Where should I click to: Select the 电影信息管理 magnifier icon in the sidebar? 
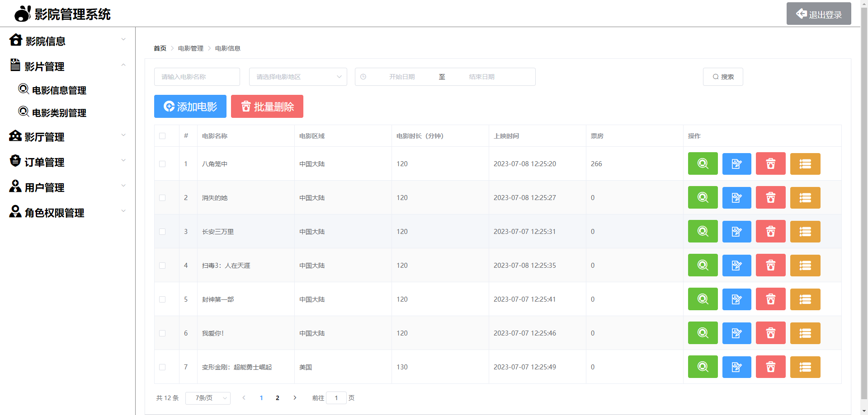[x=24, y=89]
